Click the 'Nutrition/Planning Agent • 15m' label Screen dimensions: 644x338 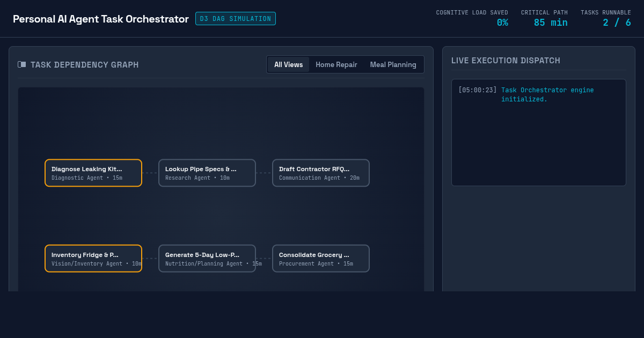[x=214, y=263]
